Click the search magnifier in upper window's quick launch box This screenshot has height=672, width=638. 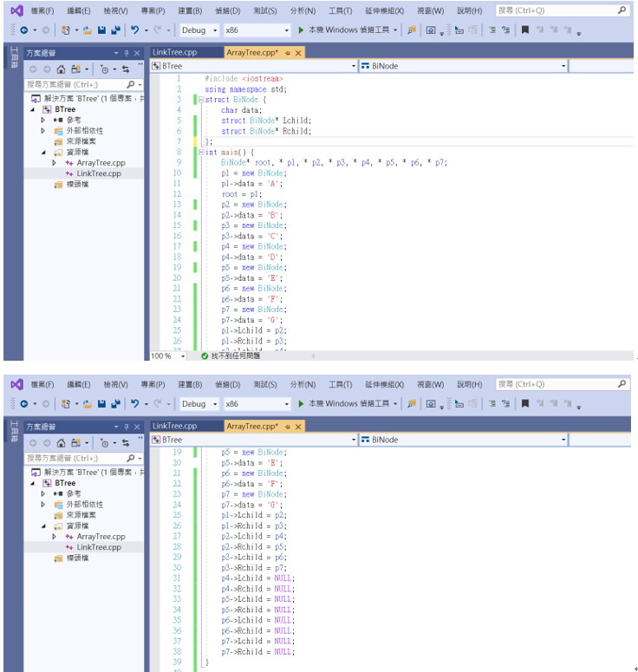click(622, 10)
